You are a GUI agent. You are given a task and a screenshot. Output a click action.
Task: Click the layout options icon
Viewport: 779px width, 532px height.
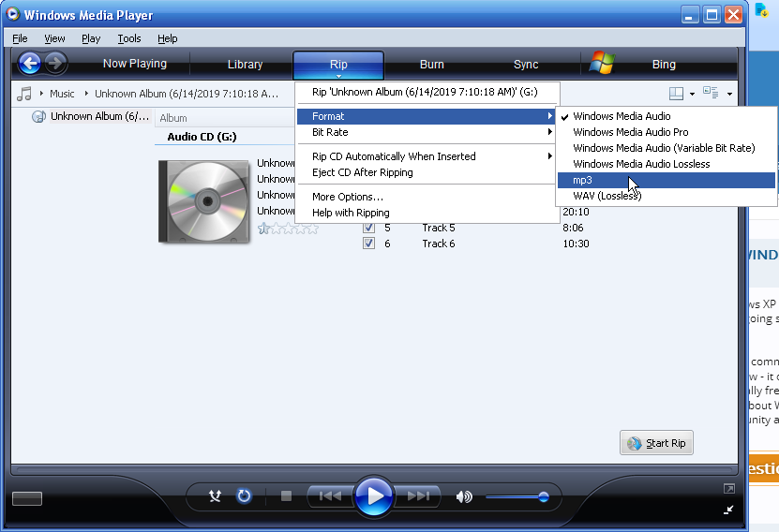pyautogui.click(x=676, y=94)
